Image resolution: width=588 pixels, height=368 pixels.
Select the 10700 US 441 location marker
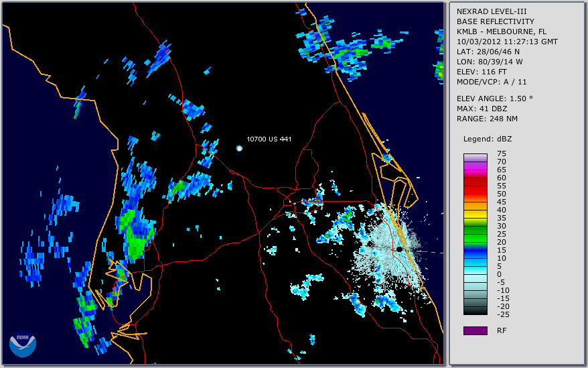point(239,148)
